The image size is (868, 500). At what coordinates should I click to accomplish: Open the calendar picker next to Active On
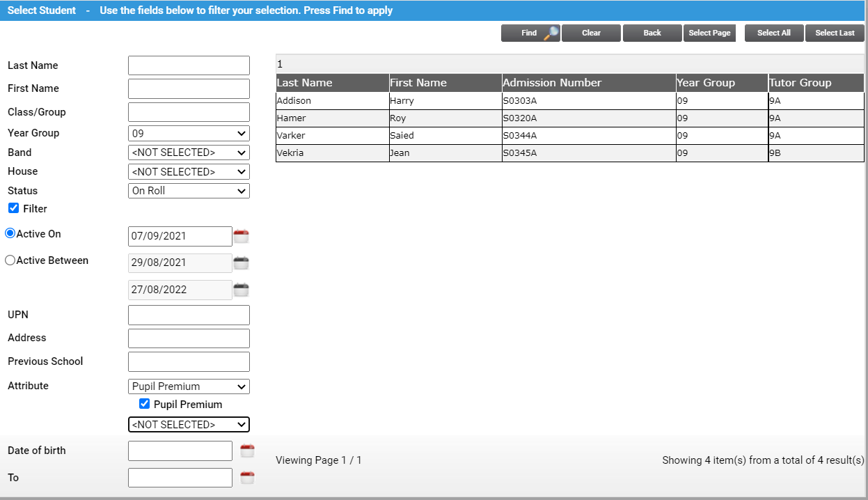point(241,236)
